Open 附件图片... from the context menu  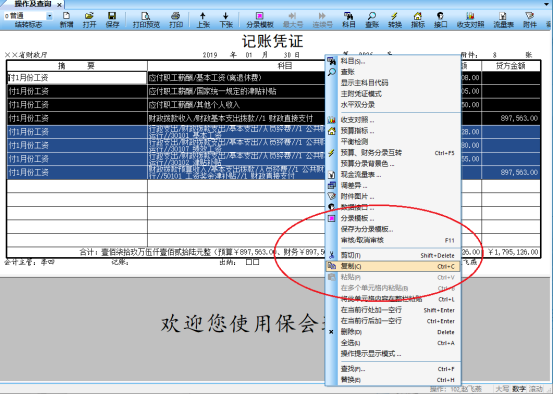click(394, 197)
